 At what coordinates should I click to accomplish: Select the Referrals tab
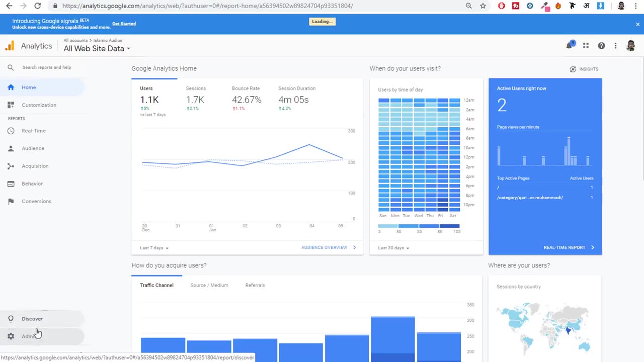[x=255, y=285]
